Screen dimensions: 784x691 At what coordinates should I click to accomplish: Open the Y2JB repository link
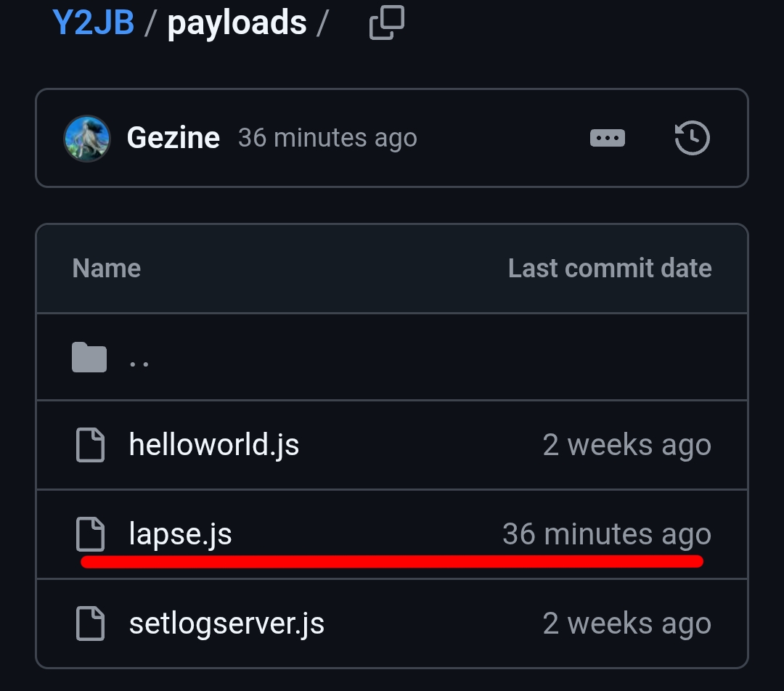94,23
